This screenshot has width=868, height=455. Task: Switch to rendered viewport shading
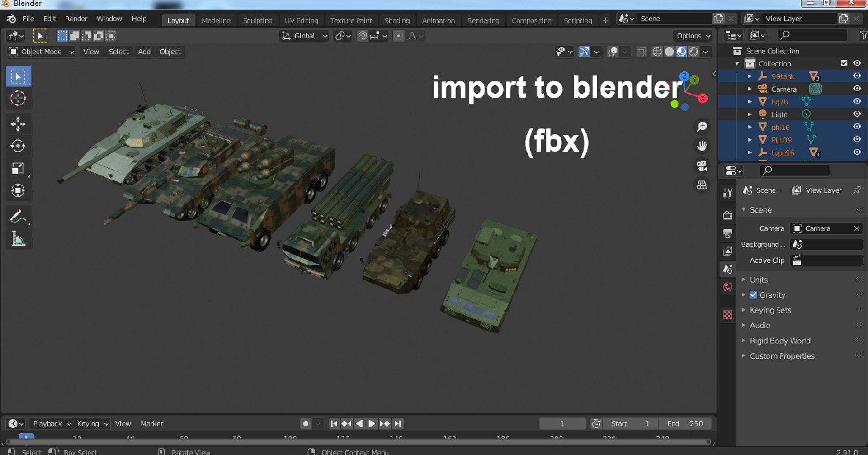point(693,52)
